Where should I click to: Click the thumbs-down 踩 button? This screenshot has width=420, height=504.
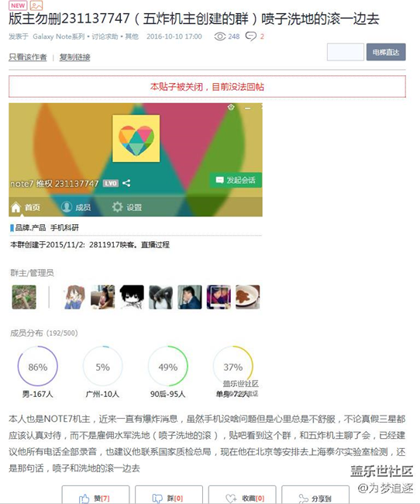pyautogui.click(x=169, y=495)
